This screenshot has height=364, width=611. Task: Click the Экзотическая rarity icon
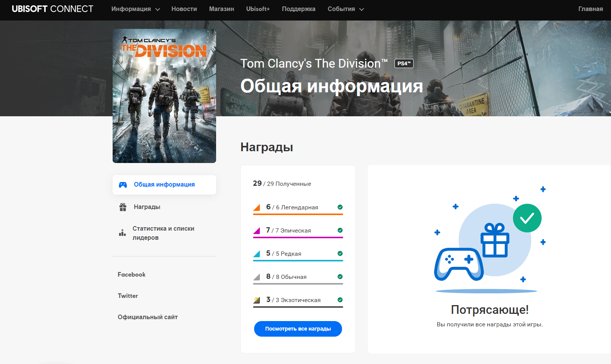pos(256,300)
